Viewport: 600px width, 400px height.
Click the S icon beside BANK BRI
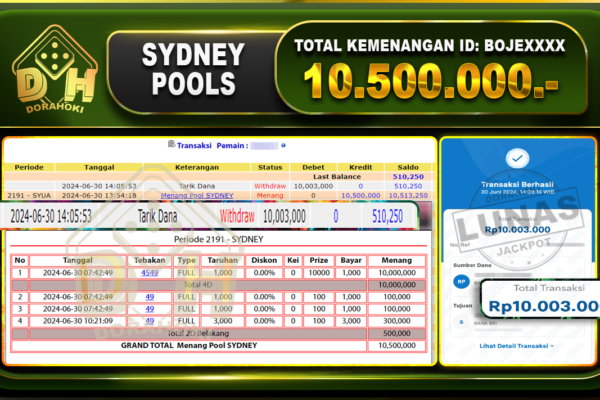(461, 322)
